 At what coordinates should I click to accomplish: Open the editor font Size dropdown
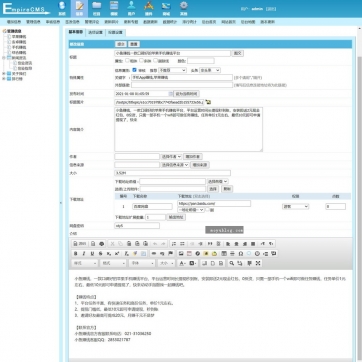(x=166, y=263)
